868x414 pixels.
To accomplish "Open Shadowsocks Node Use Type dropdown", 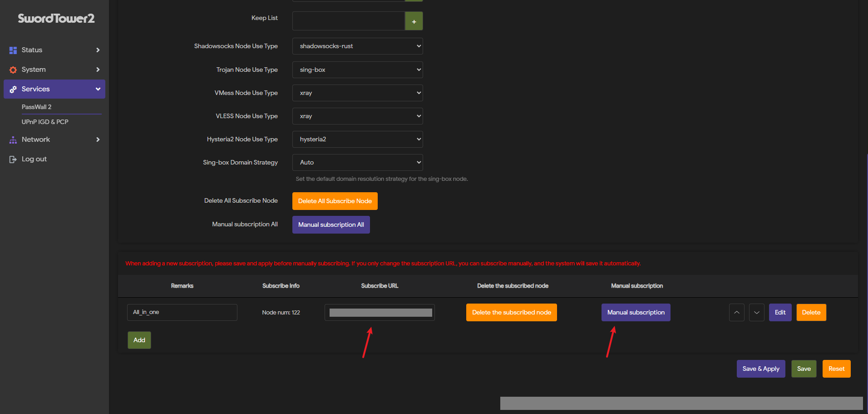I will tap(358, 46).
